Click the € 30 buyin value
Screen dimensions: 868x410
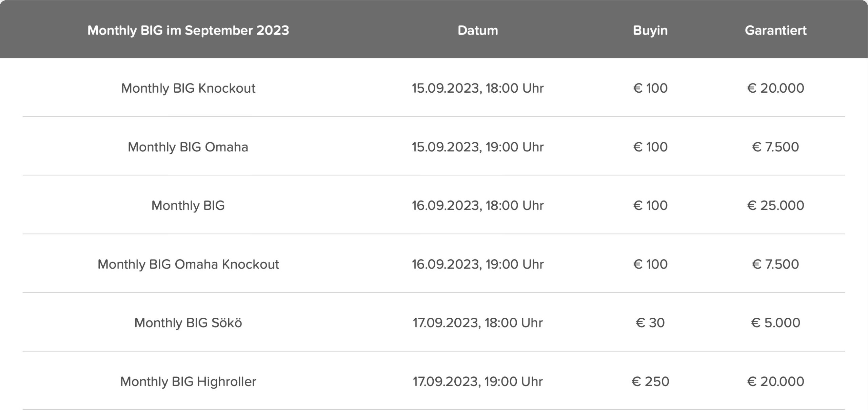(x=650, y=323)
